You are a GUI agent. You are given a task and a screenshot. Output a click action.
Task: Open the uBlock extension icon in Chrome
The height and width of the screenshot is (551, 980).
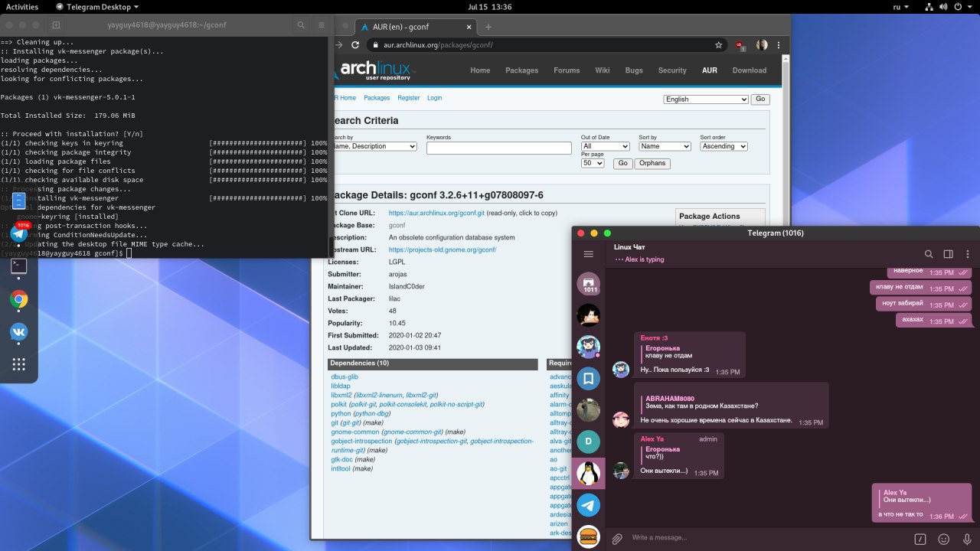(x=740, y=45)
